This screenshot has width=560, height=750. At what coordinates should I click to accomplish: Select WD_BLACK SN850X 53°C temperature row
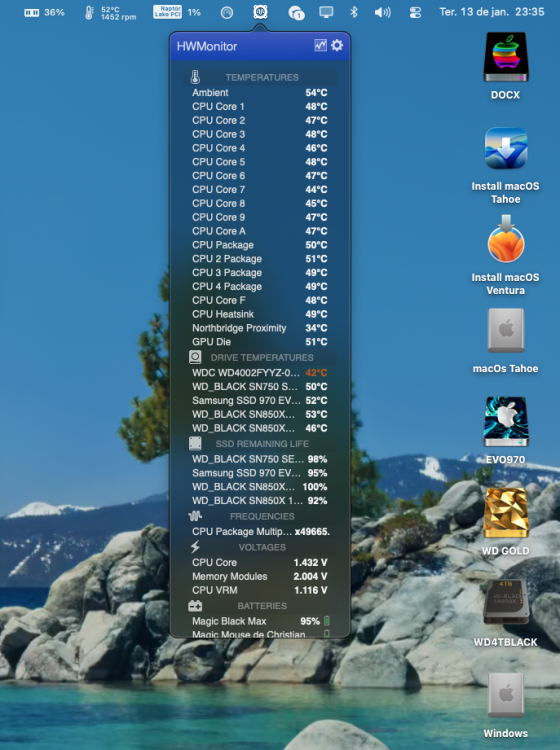[x=260, y=414]
